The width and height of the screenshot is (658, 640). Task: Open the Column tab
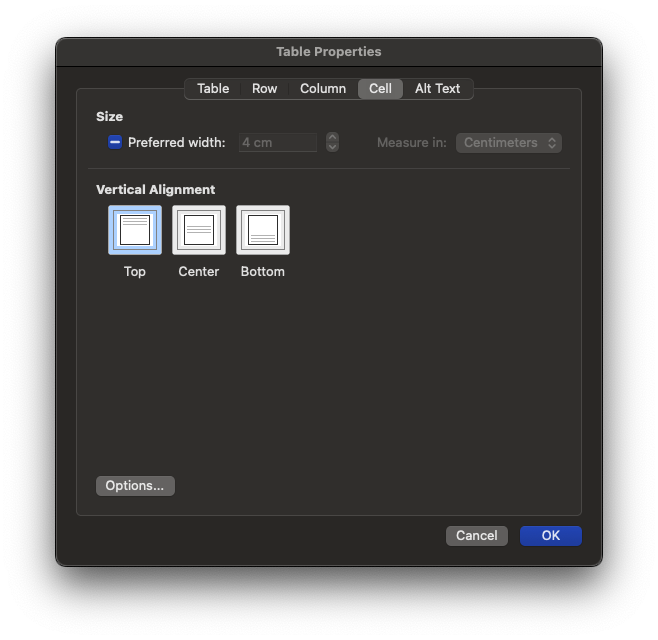pyautogui.click(x=323, y=89)
